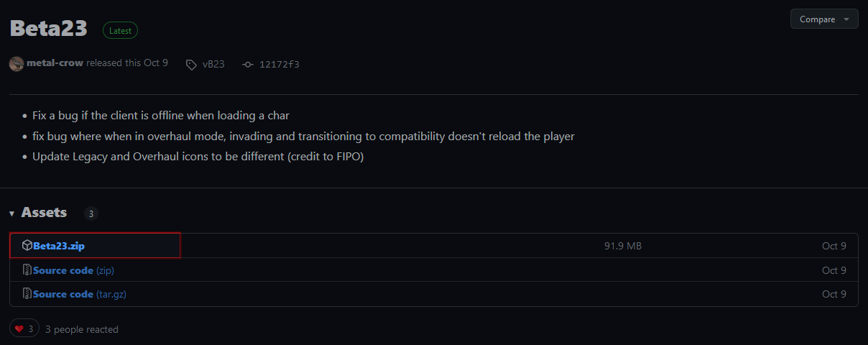
Task: Open the Beta23 release title
Action: coord(48,28)
